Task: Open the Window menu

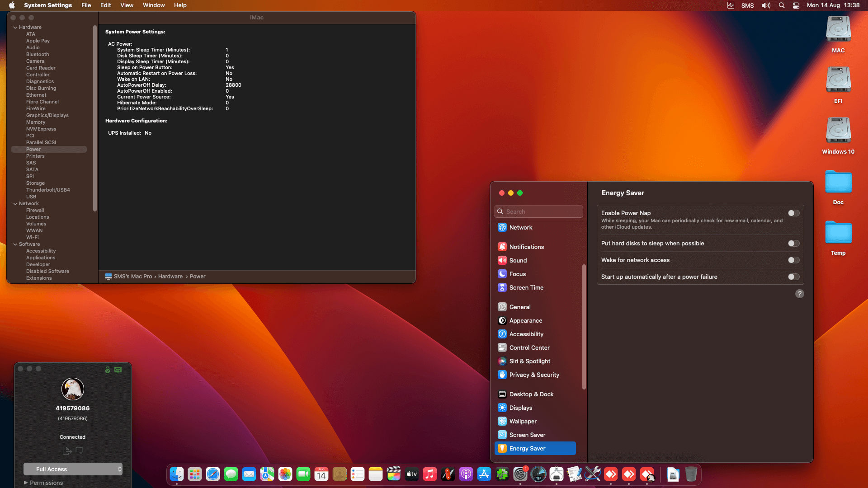Action: [153, 5]
